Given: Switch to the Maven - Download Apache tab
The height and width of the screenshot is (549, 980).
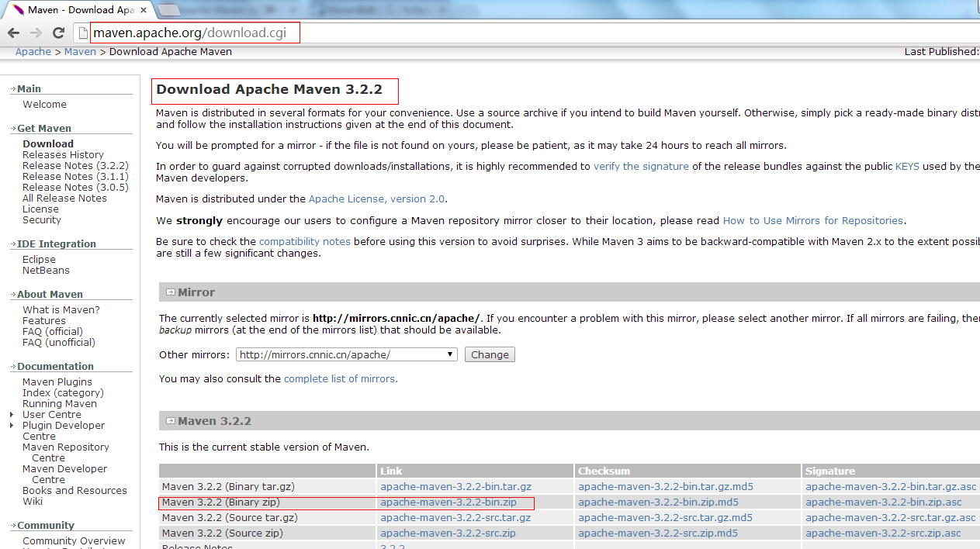Looking at the screenshot, I should pyautogui.click(x=78, y=10).
